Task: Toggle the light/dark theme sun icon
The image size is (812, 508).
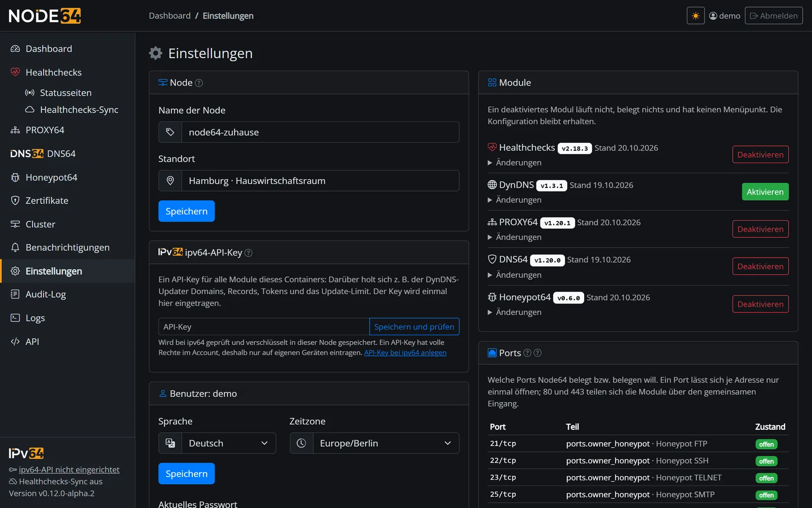Action: click(x=695, y=16)
